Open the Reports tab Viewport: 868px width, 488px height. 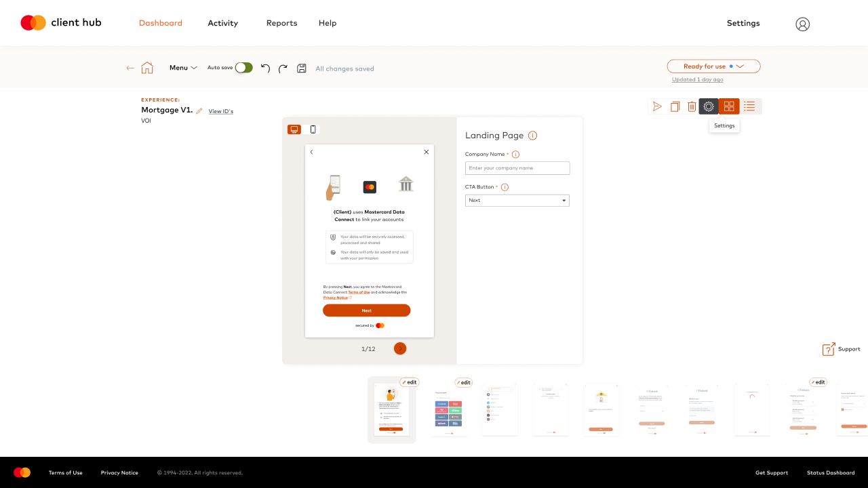pyautogui.click(x=281, y=23)
